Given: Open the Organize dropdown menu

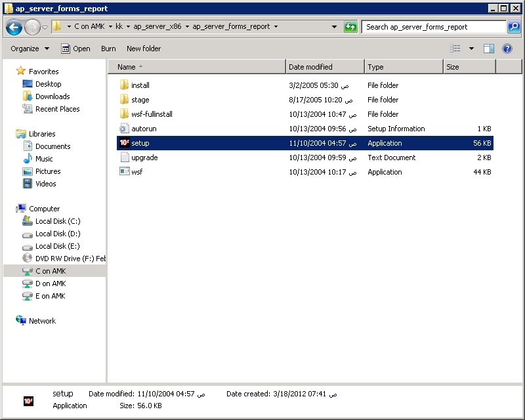Looking at the screenshot, I should click(x=30, y=49).
